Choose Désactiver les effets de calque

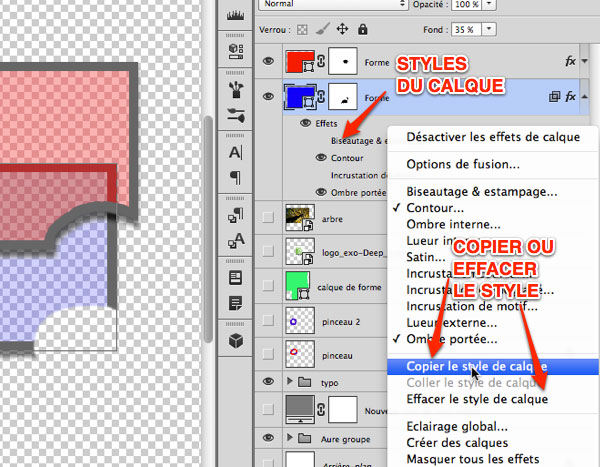click(x=493, y=137)
